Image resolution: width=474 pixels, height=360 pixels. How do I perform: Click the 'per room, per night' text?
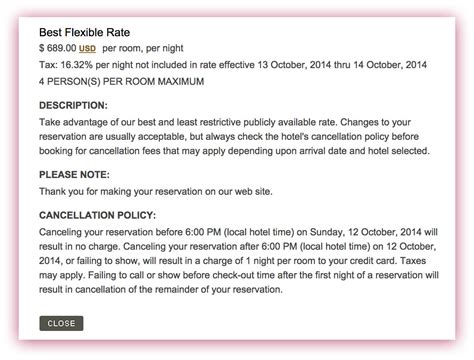[143, 48]
